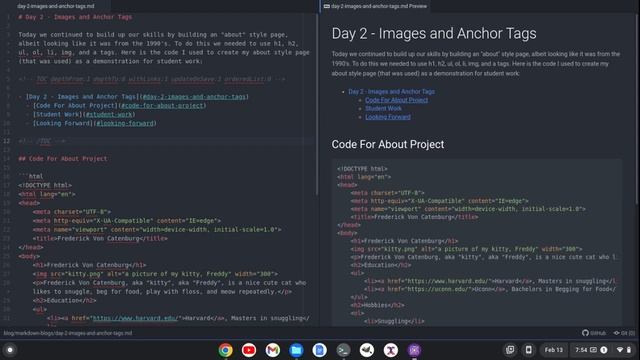640x360 pixels.
Task: Click '<meta charset="UTF-8">' line in editor
Action: click(71, 212)
